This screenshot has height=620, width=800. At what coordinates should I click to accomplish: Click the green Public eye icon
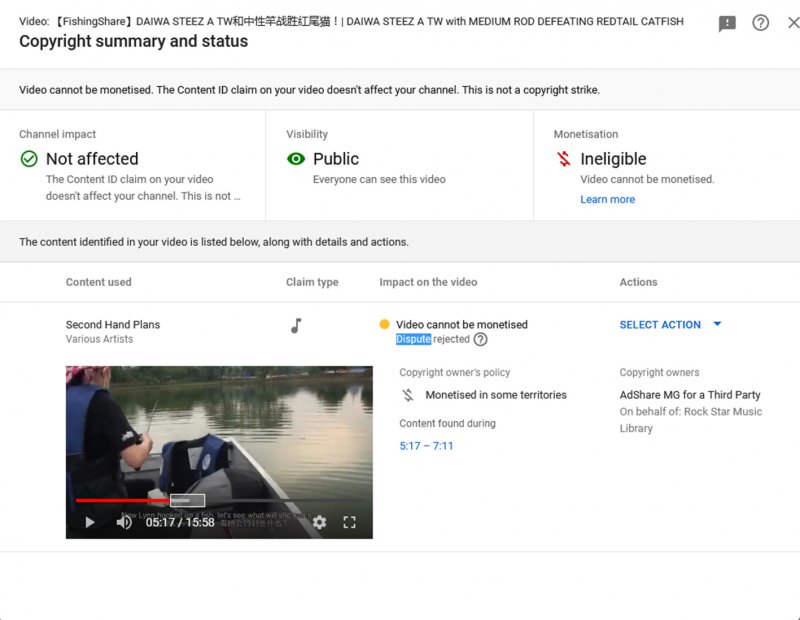[296, 159]
